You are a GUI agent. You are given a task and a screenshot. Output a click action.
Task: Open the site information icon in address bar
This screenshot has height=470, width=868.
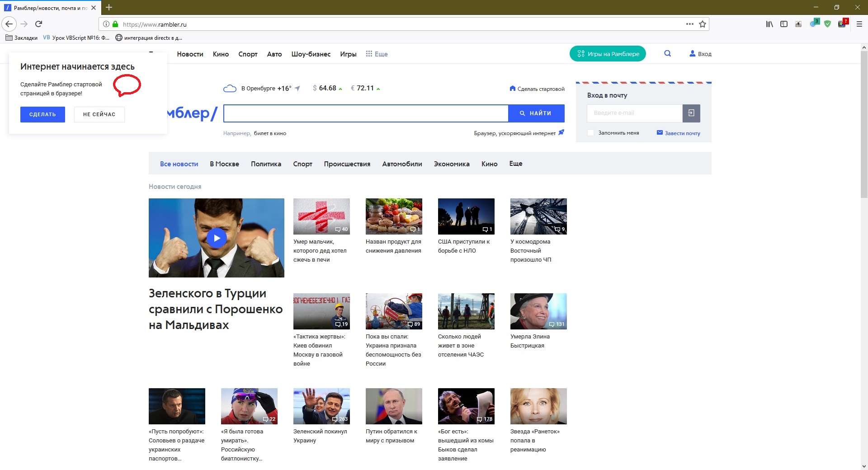tap(106, 24)
